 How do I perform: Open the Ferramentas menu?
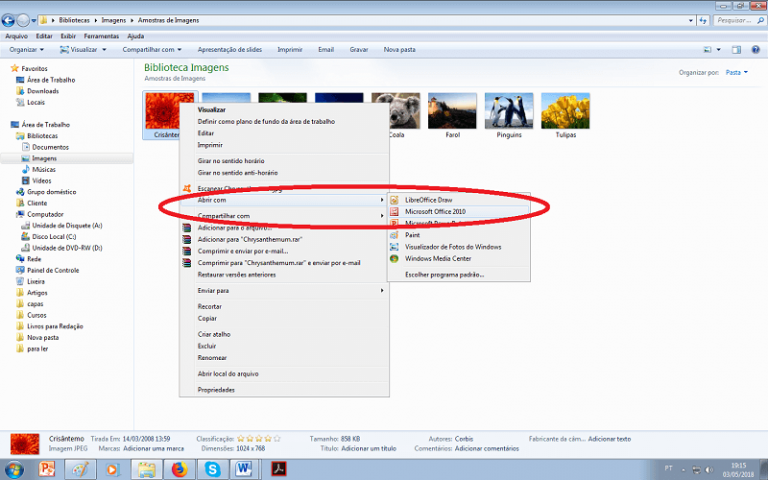102,36
